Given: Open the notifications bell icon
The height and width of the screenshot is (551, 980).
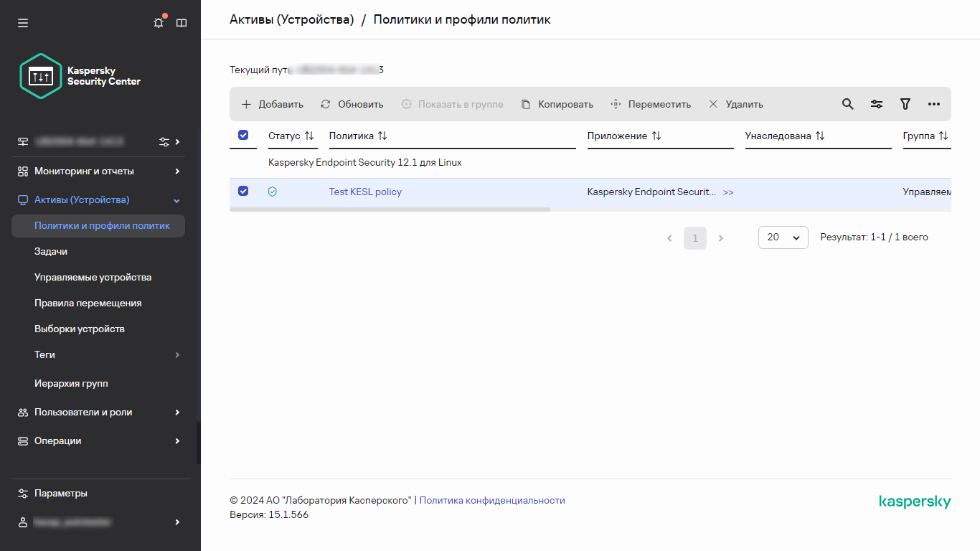Looking at the screenshot, I should pos(159,23).
